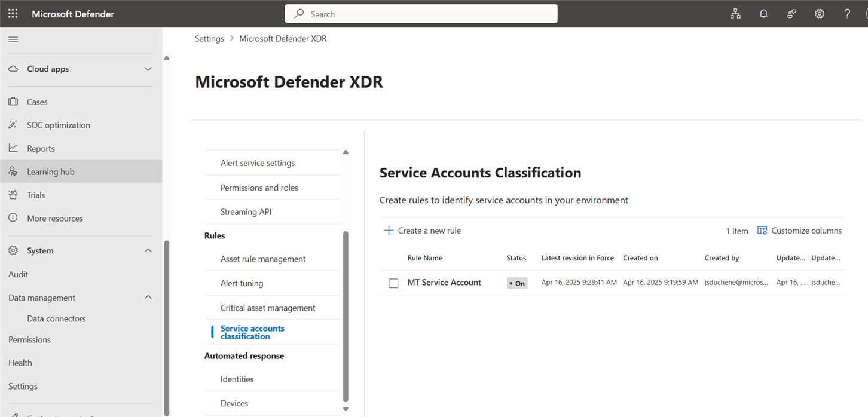The image size is (868, 417).
Task: Click the 'Apr 16, 2025 9:28:41 AM' cell
Action: 579,283
